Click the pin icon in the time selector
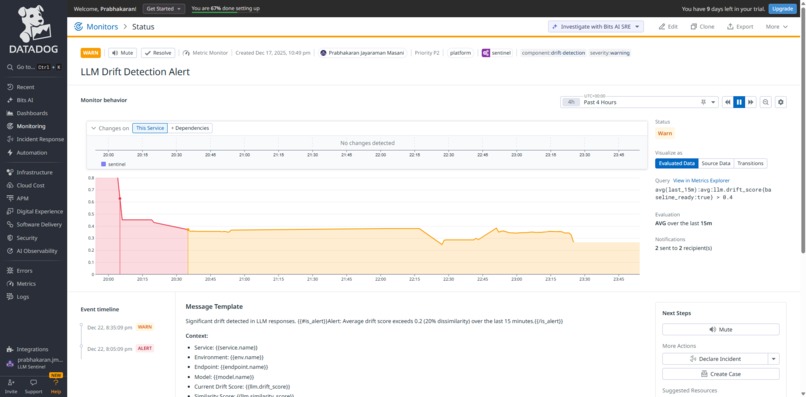 (703, 102)
